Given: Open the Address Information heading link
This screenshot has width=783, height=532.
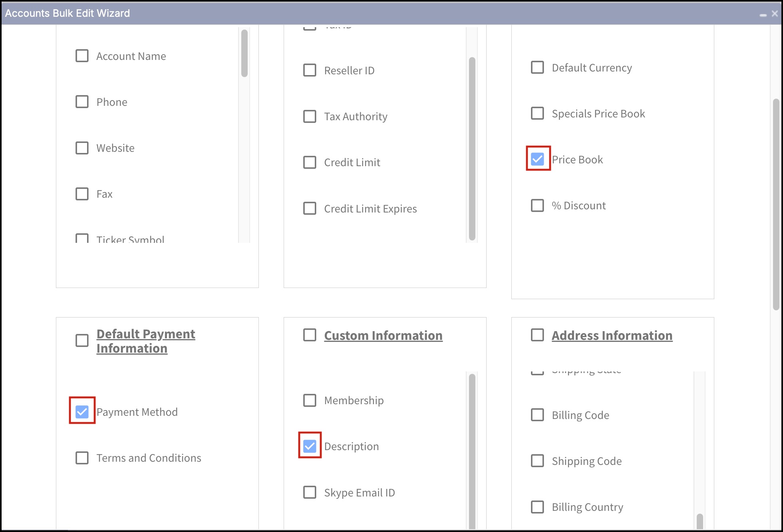Looking at the screenshot, I should (x=612, y=335).
